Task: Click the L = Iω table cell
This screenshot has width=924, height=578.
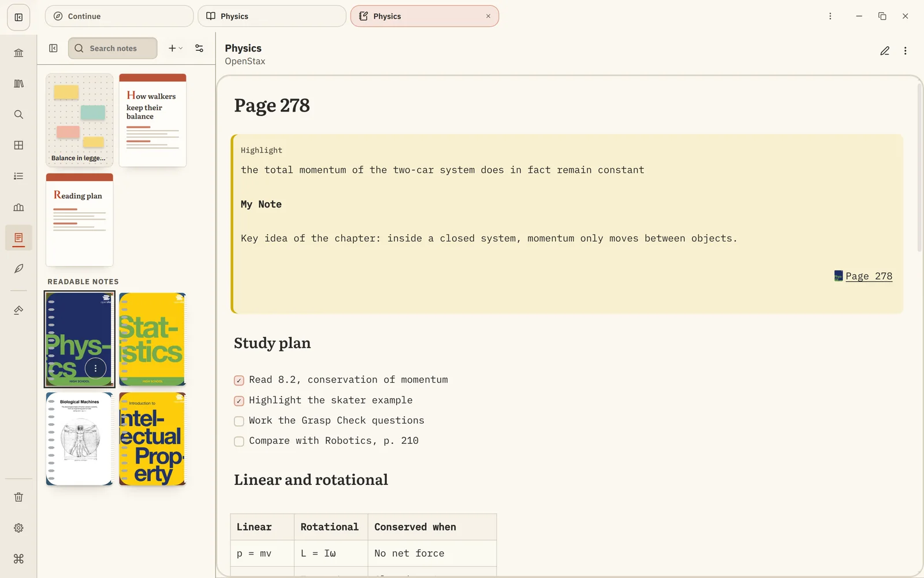Action: tap(331, 554)
